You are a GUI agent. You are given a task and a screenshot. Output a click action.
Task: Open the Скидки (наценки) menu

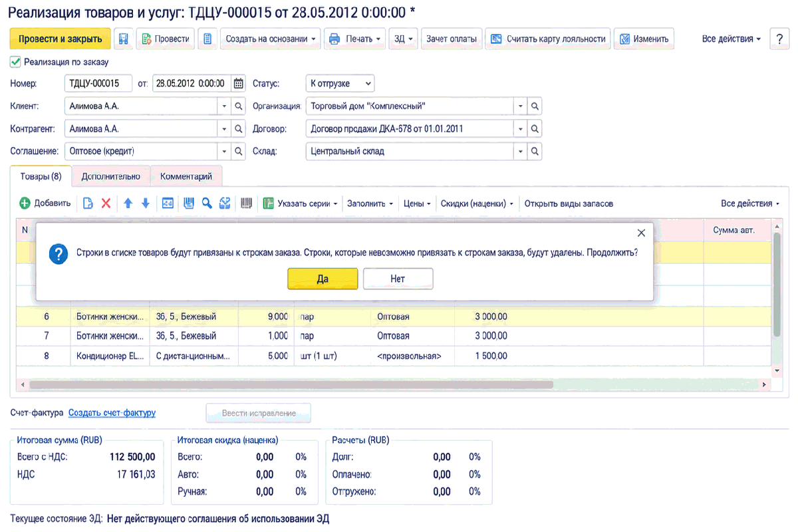click(477, 203)
